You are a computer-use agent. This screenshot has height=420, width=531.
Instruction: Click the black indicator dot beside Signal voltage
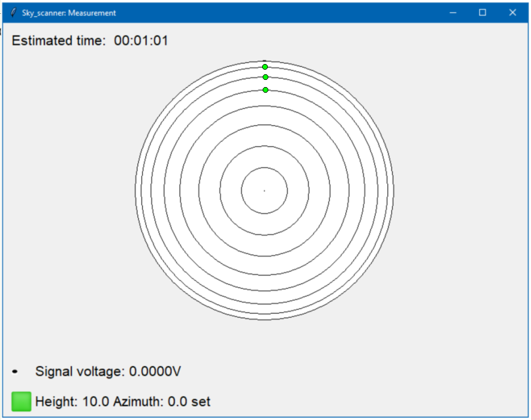[x=15, y=371]
